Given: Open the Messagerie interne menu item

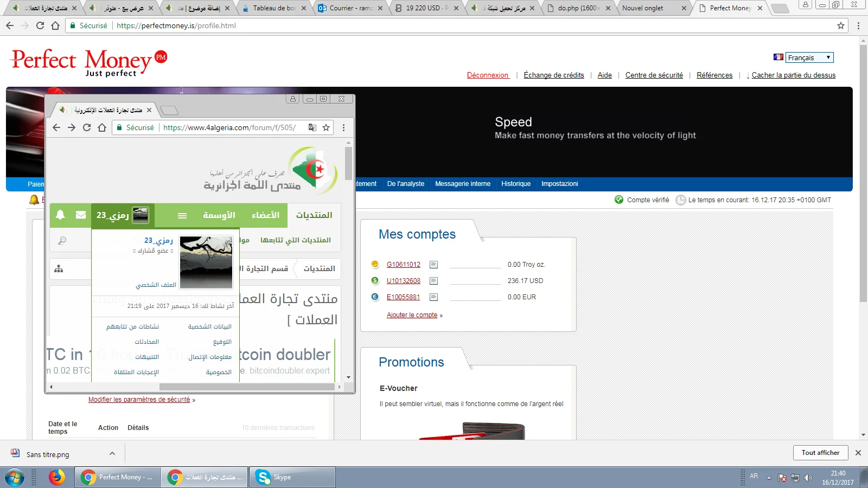Looking at the screenshot, I should click(462, 184).
